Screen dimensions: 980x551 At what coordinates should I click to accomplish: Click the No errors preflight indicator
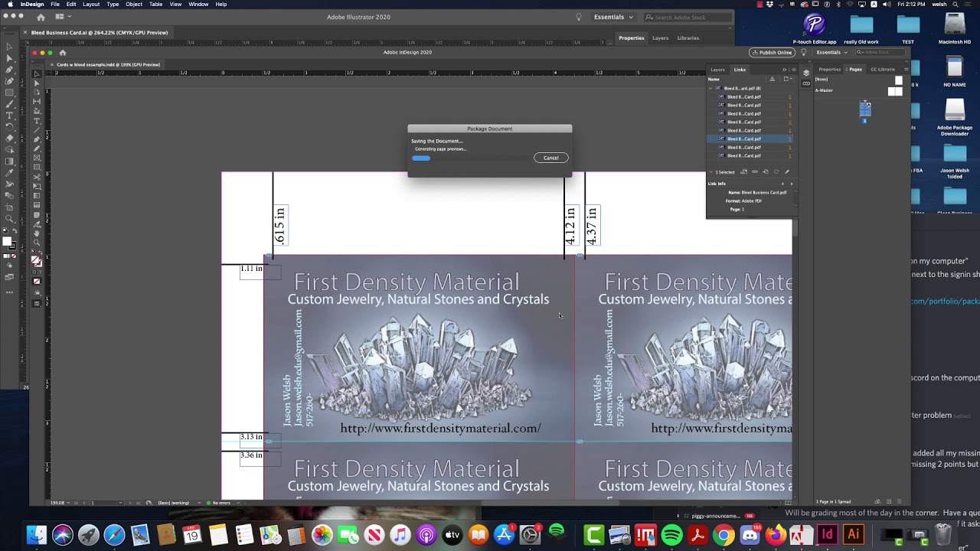(219, 503)
